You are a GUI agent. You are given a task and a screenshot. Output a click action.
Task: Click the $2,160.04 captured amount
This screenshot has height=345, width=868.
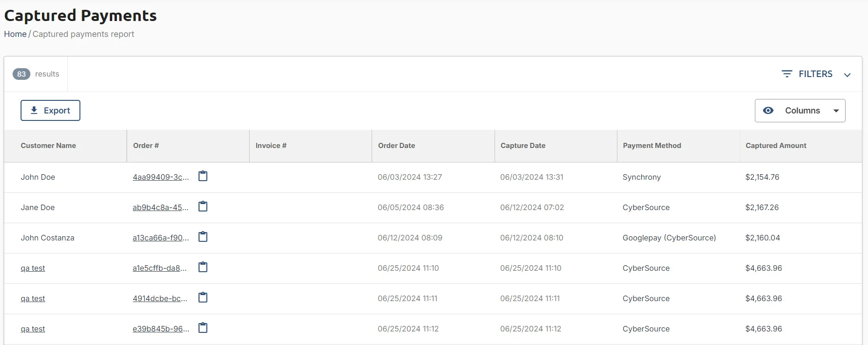(763, 238)
